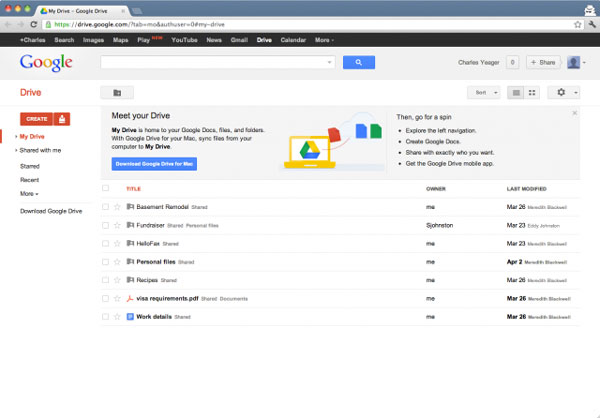
Task: Click the browser reload icon
Action: (34, 24)
